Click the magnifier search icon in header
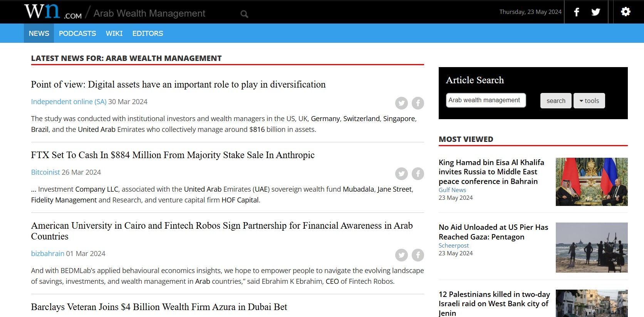The height and width of the screenshot is (317, 644). pyautogui.click(x=244, y=14)
